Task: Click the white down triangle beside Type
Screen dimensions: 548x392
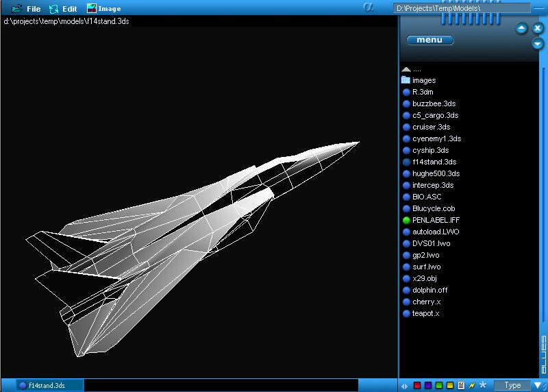Action: click(x=538, y=385)
